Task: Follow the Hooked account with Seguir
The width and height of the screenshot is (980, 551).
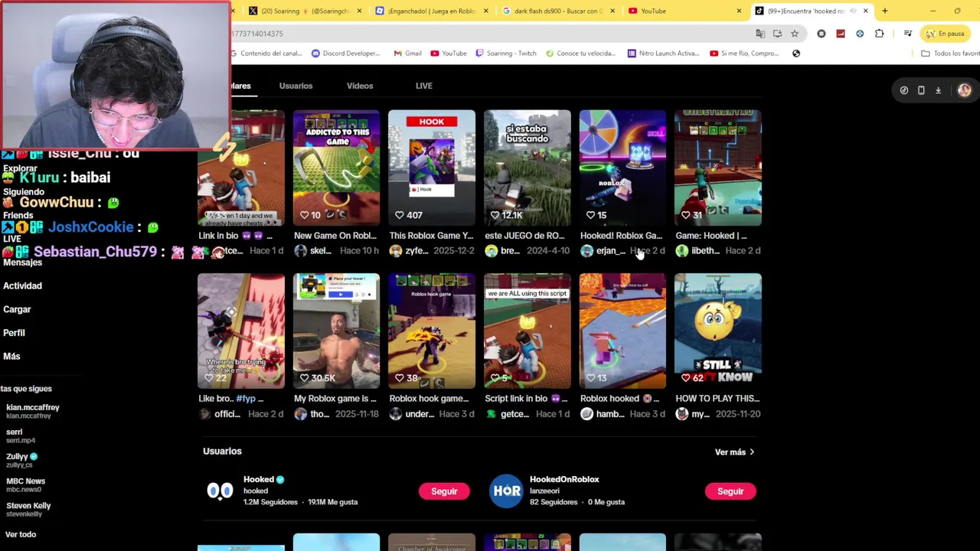Action: coord(444,491)
